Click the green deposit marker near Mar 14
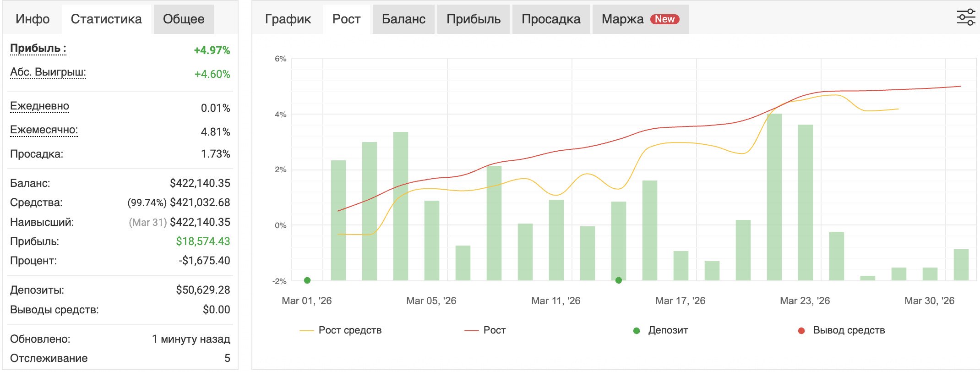 click(619, 280)
